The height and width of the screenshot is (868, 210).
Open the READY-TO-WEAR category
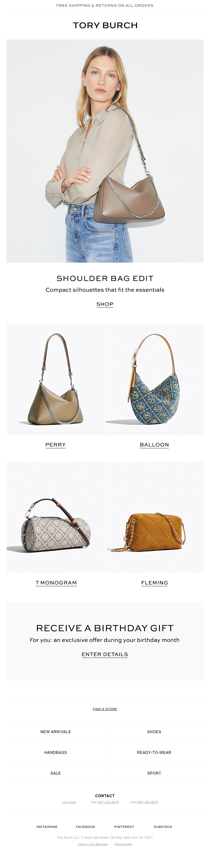[x=154, y=752]
